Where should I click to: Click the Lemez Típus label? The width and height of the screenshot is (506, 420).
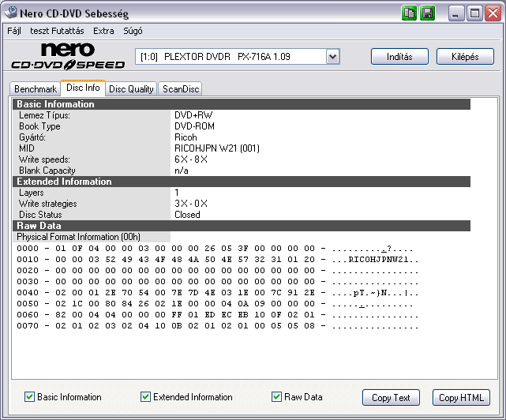click(44, 115)
